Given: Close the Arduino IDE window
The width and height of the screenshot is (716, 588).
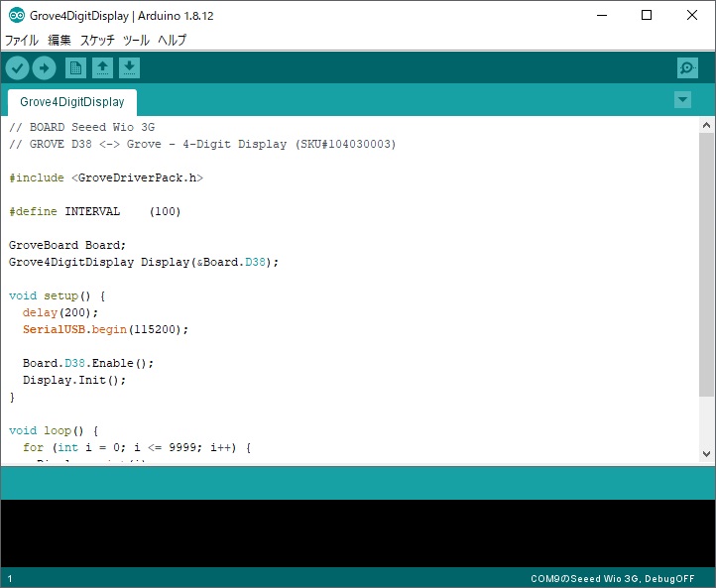Looking at the screenshot, I should 692,16.
